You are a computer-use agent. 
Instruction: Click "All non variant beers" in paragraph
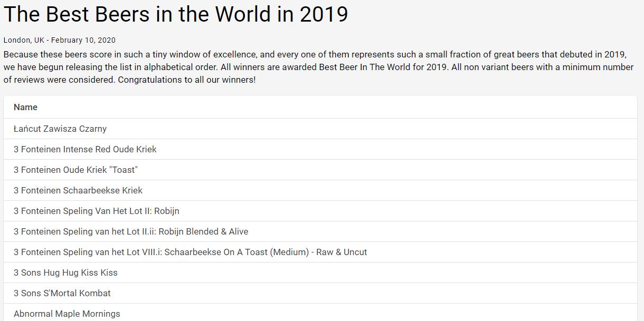coord(498,67)
